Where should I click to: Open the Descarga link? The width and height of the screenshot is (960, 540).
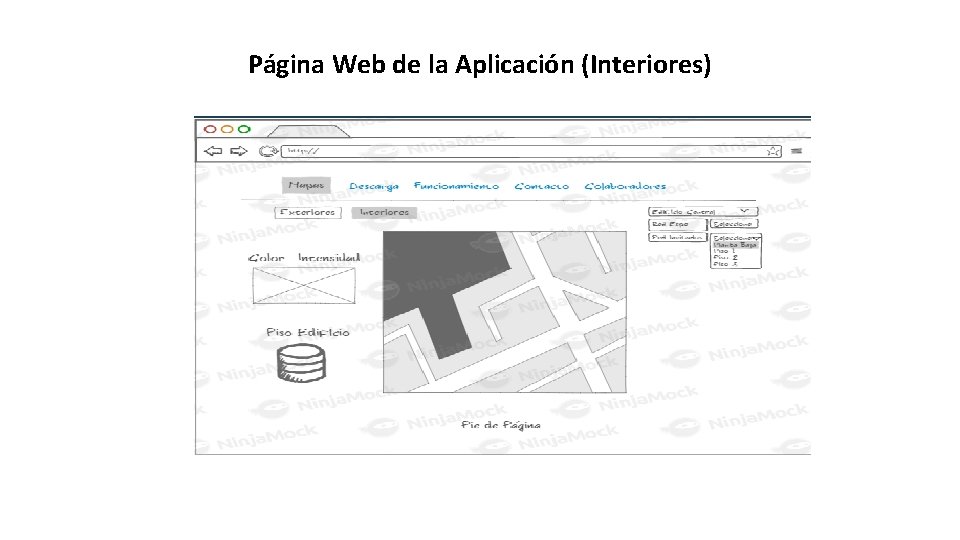tap(374, 186)
